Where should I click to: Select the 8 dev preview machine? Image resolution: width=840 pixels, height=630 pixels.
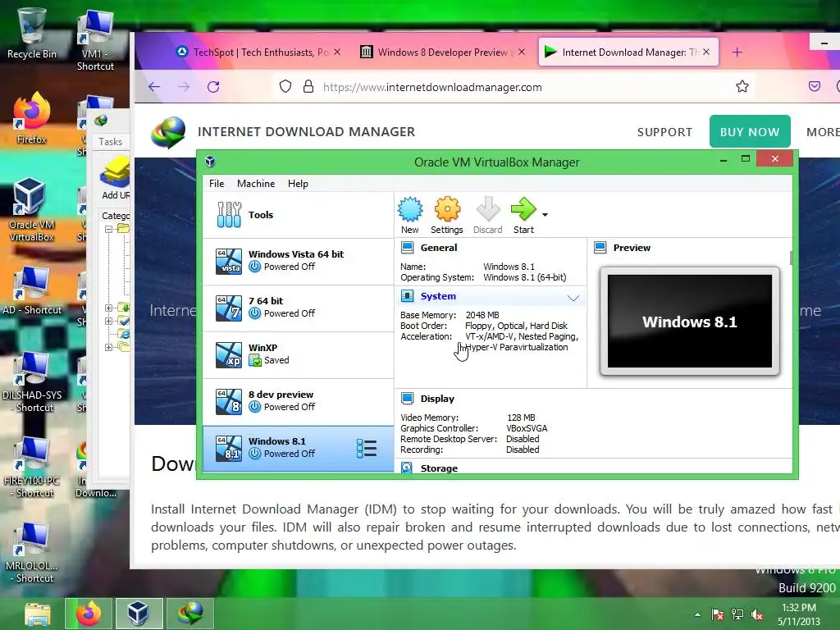(298, 400)
